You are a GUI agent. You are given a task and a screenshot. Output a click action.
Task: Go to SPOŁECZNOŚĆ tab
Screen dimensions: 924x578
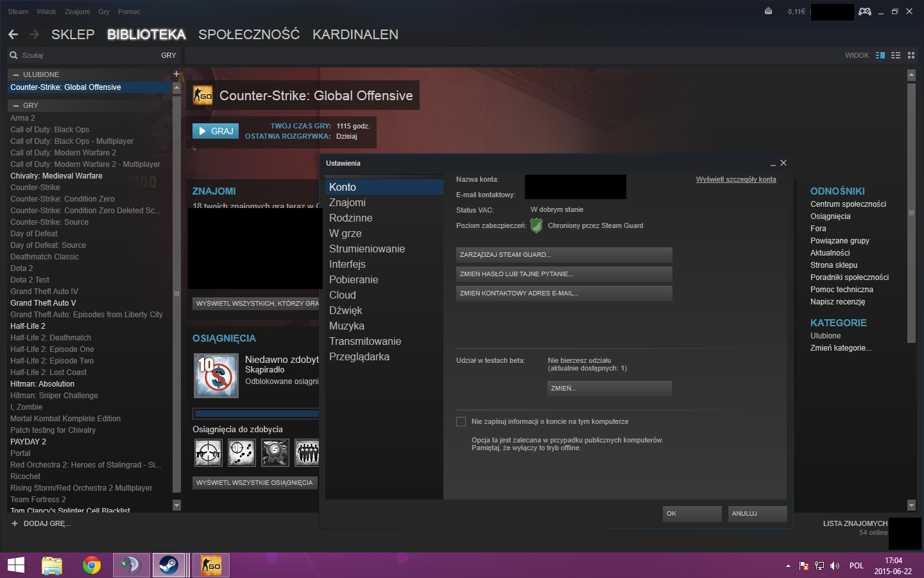249,35
